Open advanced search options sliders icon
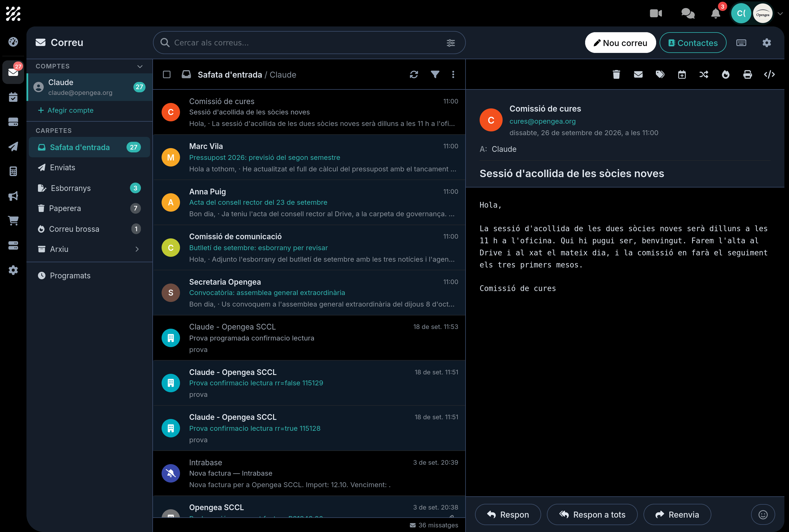This screenshot has width=789, height=532. (451, 43)
